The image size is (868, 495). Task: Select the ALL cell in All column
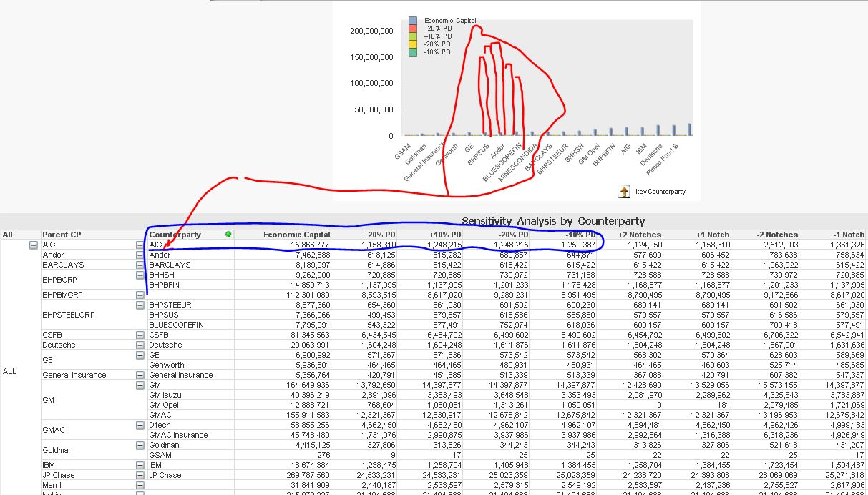10,371
